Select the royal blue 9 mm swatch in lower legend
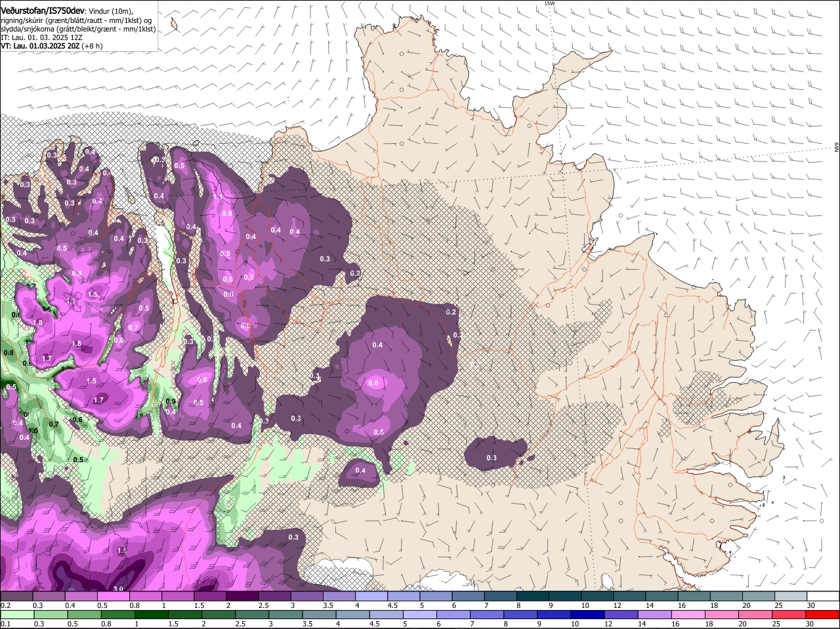This screenshot has height=629, width=840. (x=554, y=614)
